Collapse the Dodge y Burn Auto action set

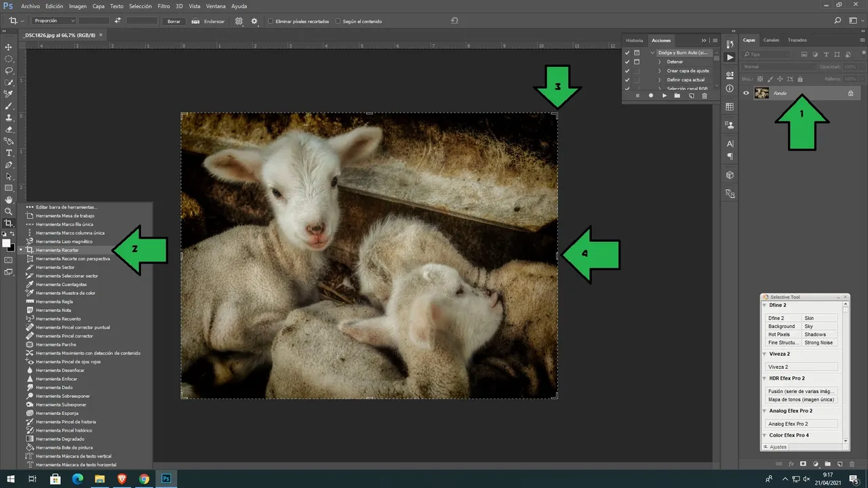[652, 53]
